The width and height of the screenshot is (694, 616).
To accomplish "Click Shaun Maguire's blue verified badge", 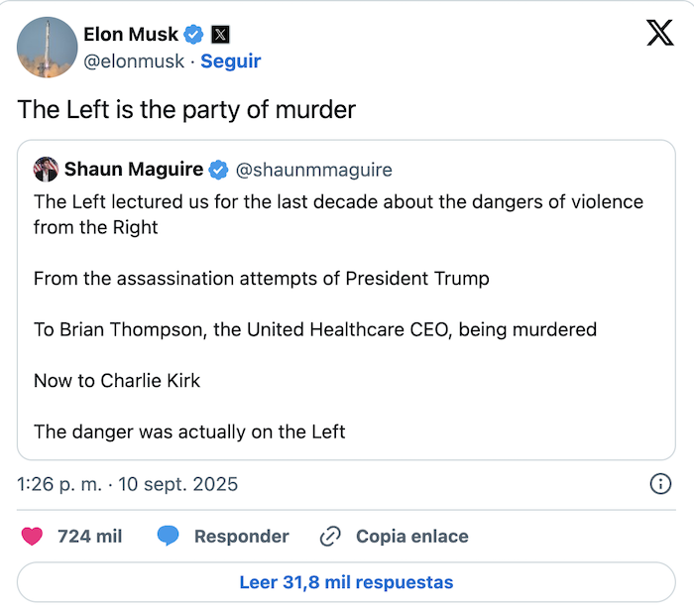I will (x=219, y=170).
